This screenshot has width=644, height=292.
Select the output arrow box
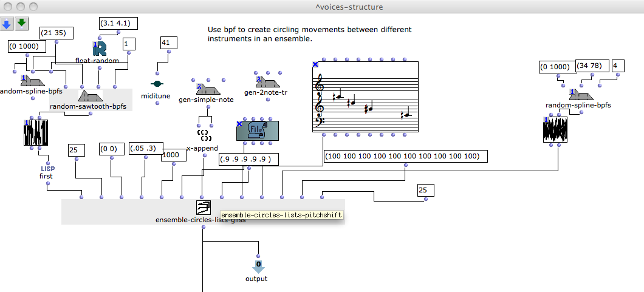[x=258, y=267]
